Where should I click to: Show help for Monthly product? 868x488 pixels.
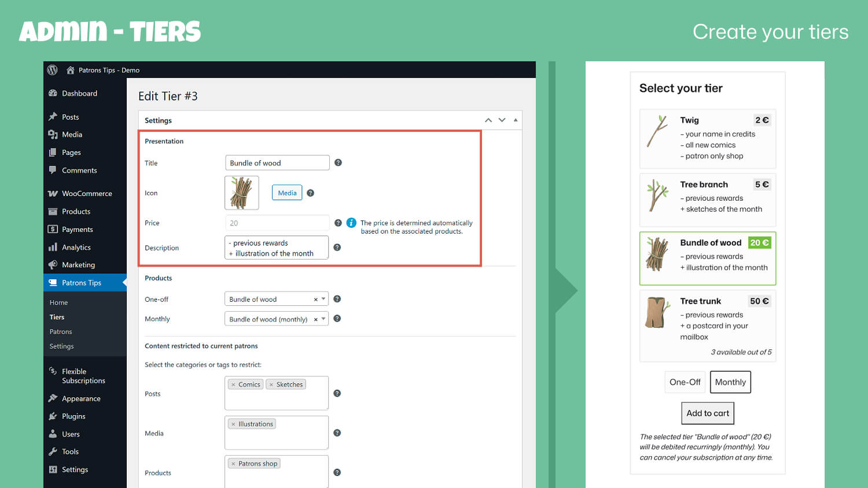337,318
